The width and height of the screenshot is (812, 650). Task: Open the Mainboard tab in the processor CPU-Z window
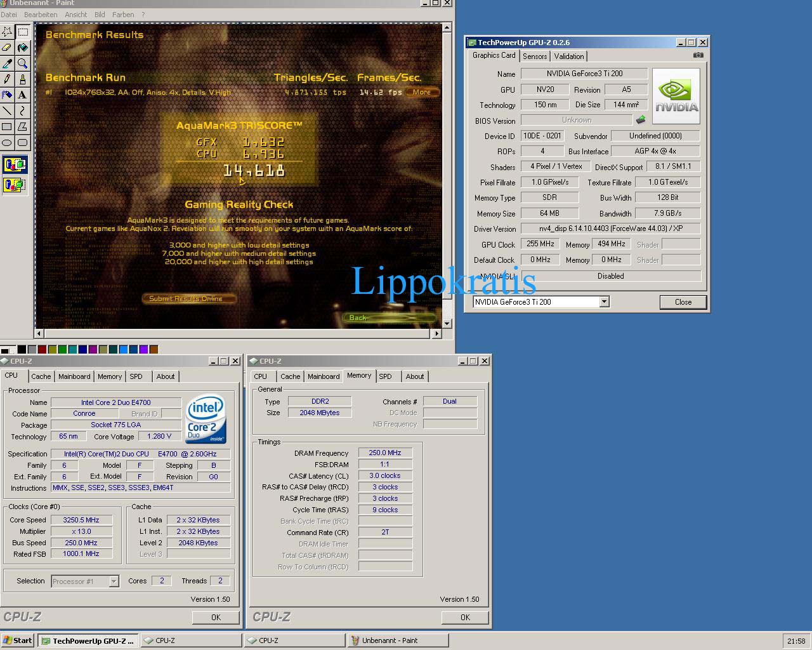point(74,376)
